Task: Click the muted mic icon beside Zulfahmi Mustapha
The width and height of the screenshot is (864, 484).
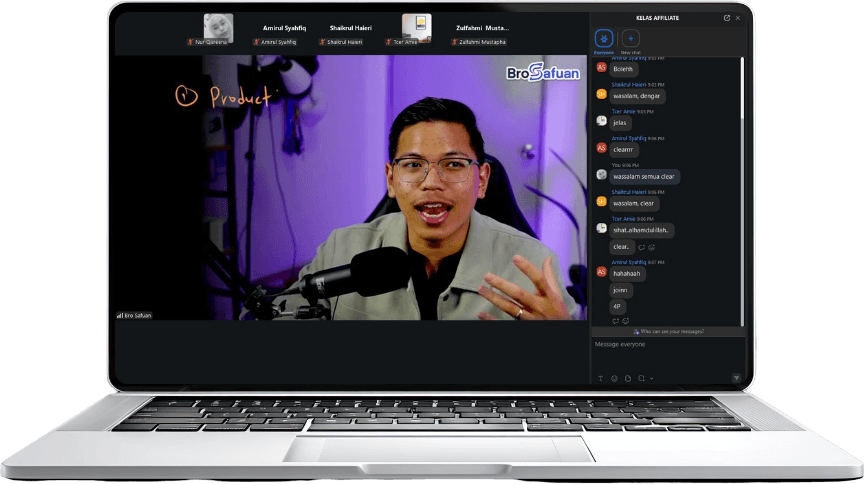Action: point(455,42)
